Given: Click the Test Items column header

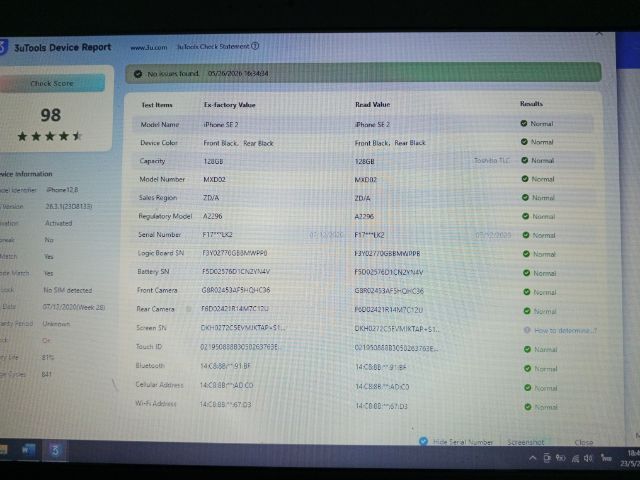Looking at the screenshot, I should pyautogui.click(x=157, y=105).
